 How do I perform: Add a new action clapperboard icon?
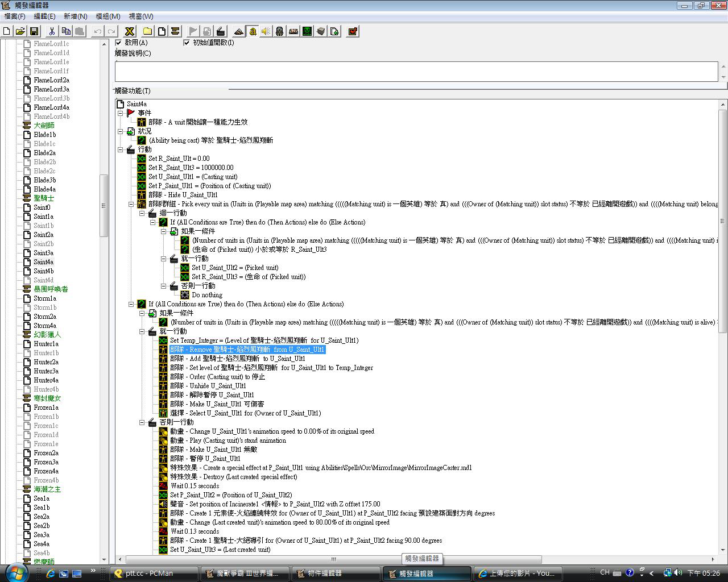click(x=221, y=31)
